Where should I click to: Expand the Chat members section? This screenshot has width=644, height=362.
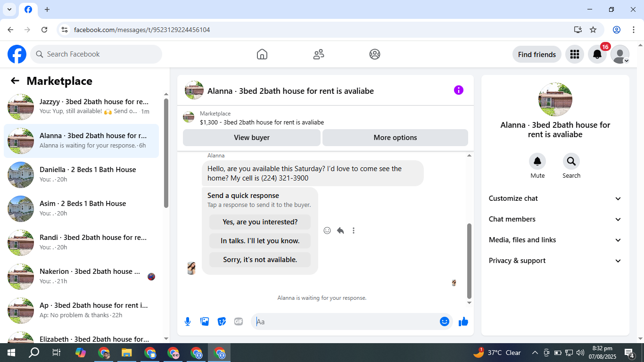coord(555,219)
